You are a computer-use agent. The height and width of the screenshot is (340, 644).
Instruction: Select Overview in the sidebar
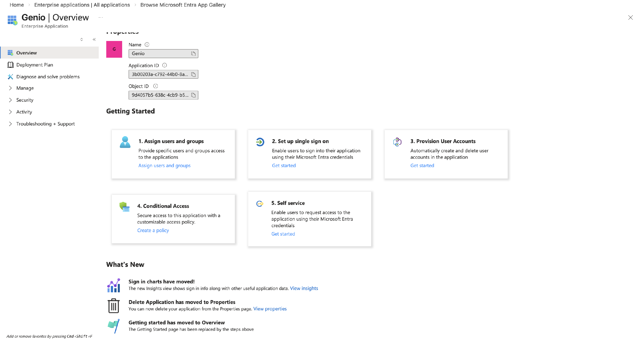[x=26, y=53]
